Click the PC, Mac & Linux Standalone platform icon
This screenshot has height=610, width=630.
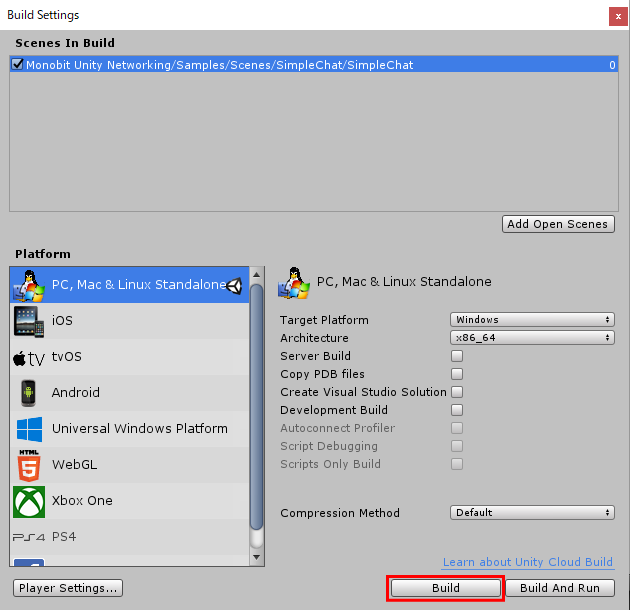coord(29,285)
